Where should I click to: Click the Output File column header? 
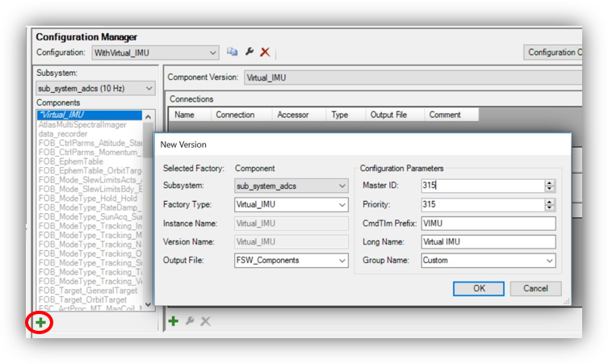pos(388,115)
